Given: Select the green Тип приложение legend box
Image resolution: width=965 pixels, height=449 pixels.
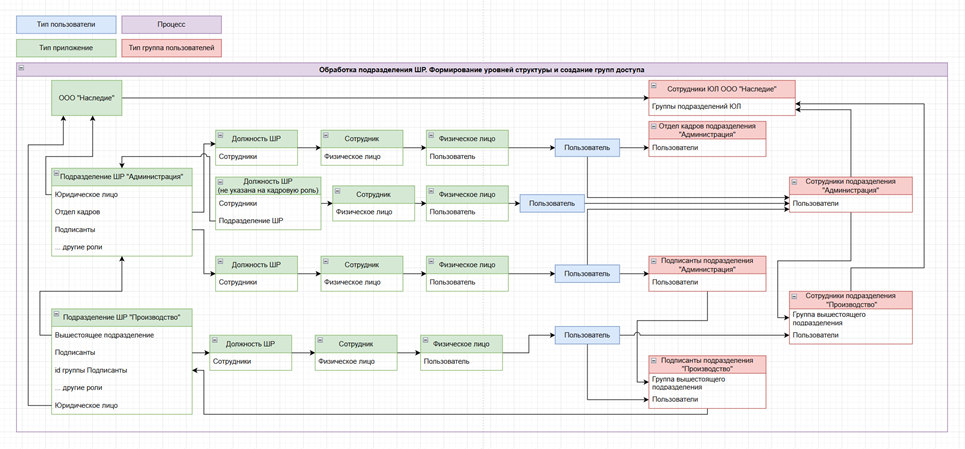Looking at the screenshot, I should 65,47.
